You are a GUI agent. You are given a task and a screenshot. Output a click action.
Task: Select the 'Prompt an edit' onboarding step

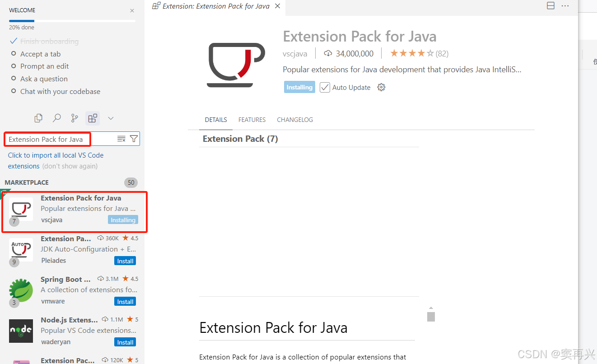click(44, 66)
